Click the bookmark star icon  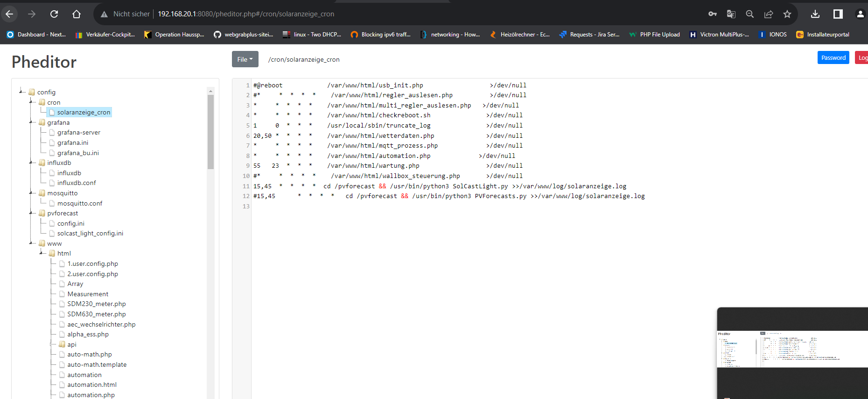point(787,14)
